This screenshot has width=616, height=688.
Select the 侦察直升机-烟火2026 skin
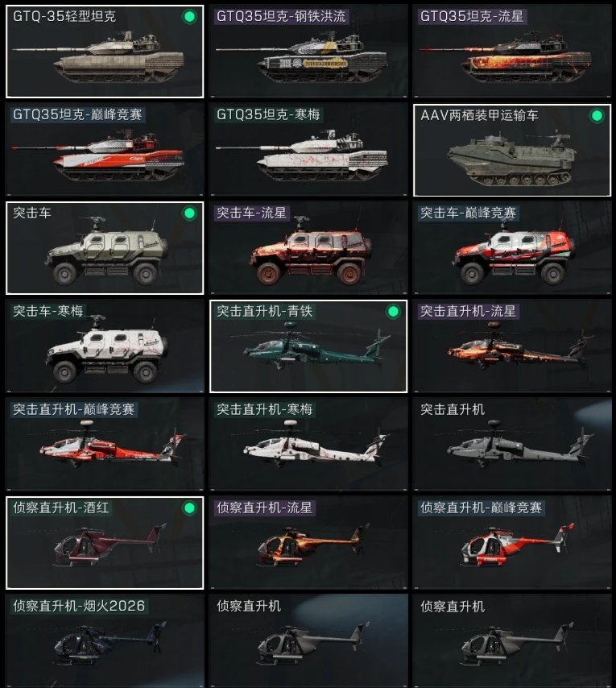coord(105,641)
